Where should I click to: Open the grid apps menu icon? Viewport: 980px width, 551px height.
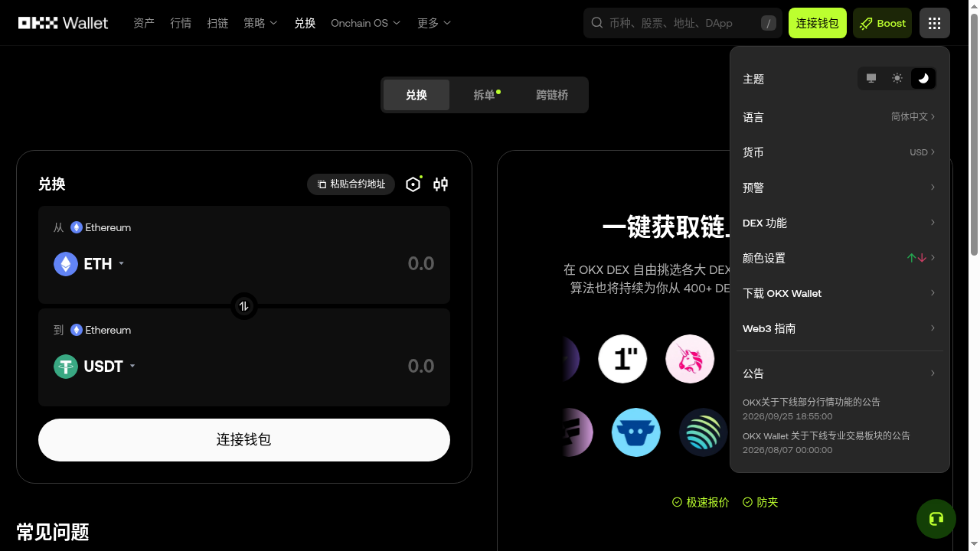pos(934,23)
